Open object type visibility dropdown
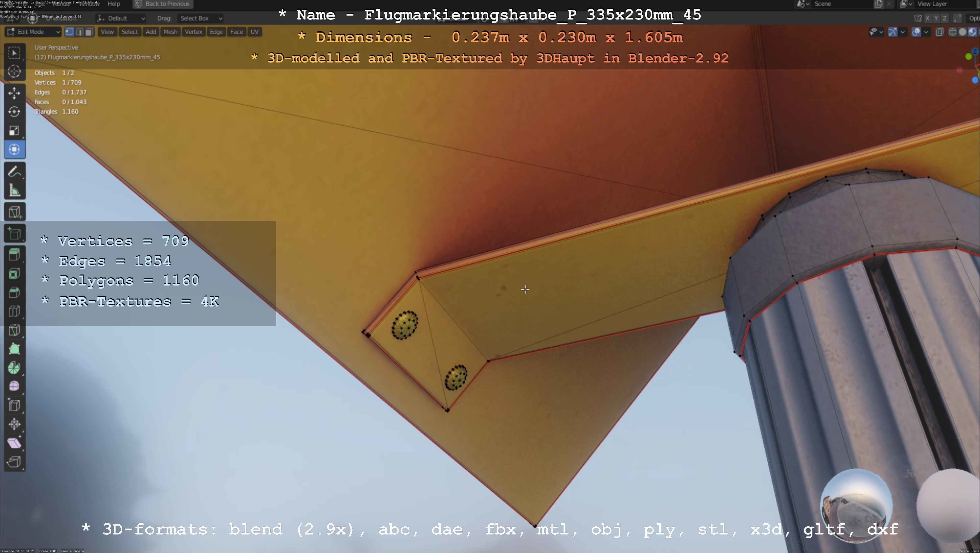The image size is (980, 553). pyautogui.click(x=876, y=32)
